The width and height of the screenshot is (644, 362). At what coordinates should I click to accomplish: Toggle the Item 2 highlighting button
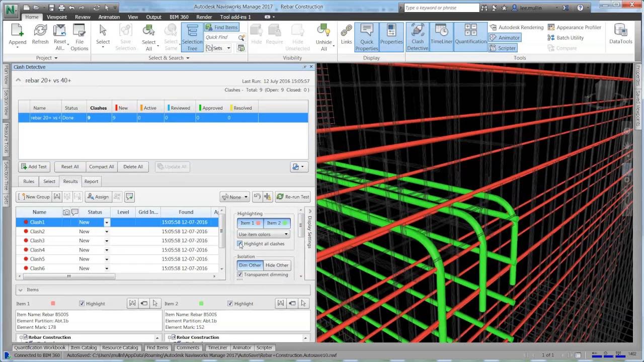(277, 223)
